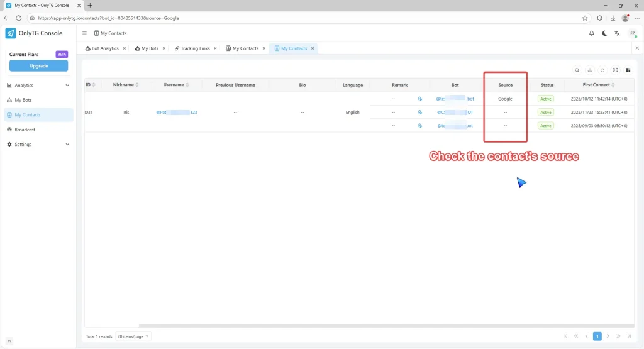Close all tabs with the far-right X
The image size is (644, 349).
click(x=637, y=48)
